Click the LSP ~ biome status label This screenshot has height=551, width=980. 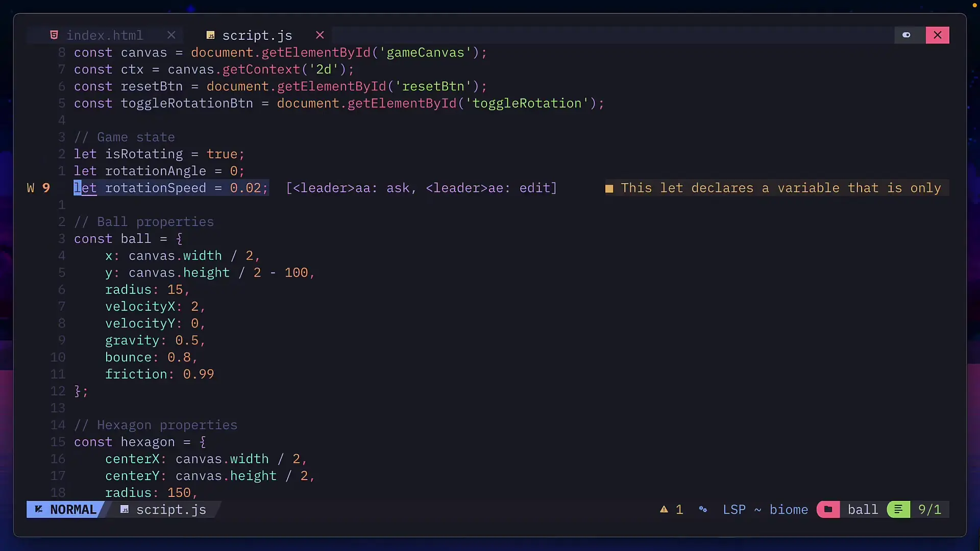click(765, 509)
